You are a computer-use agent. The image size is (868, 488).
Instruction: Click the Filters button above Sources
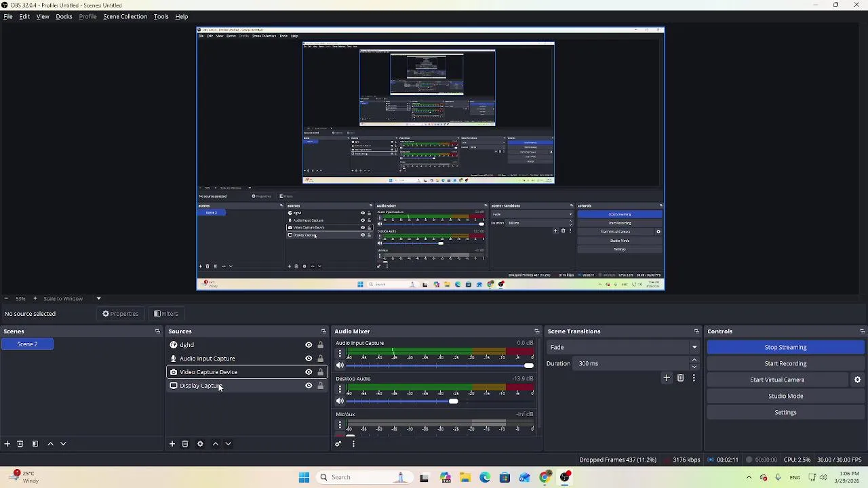pos(166,314)
